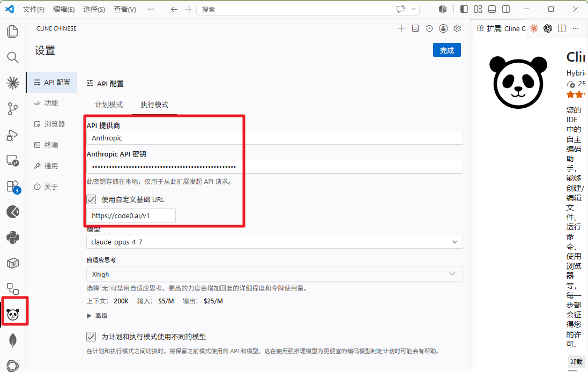
Task: Toggle different models for plan and act checkbox
Action: (x=91, y=337)
